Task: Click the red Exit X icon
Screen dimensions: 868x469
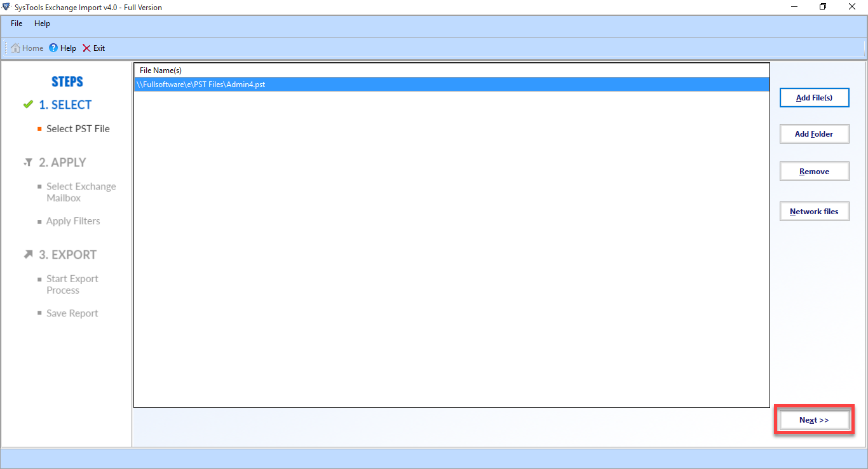Action: coord(86,48)
